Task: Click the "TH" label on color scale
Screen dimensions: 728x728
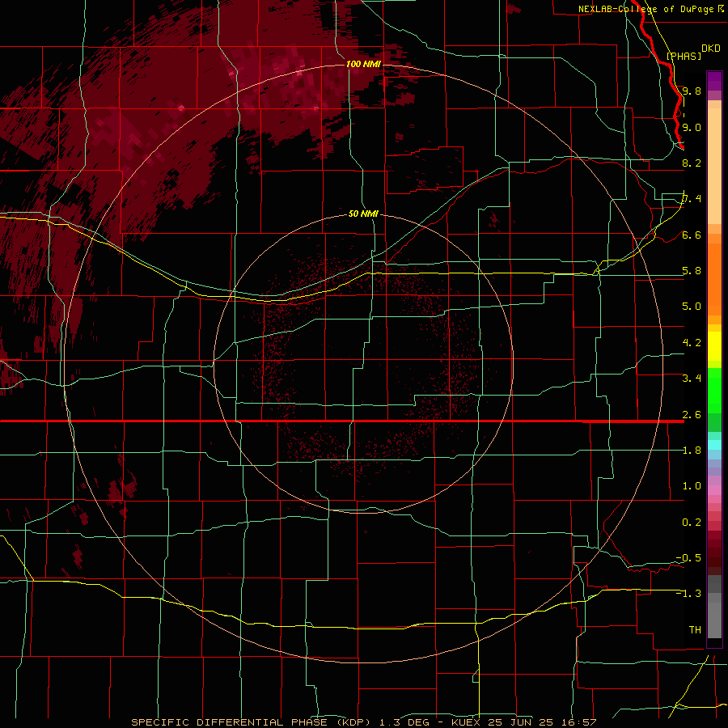Action: coord(695,629)
